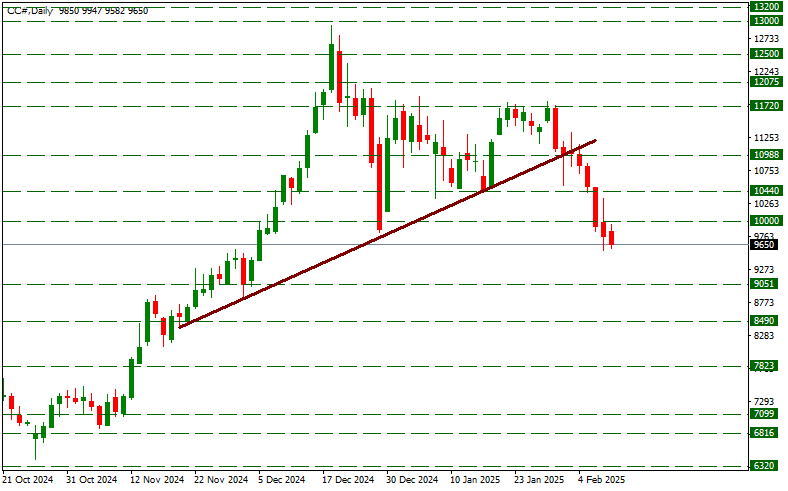Image resolution: width=788 pixels, height=491 pixels.
Task: Click the 31 Oct 2024 date label
Action: point(92,480)
